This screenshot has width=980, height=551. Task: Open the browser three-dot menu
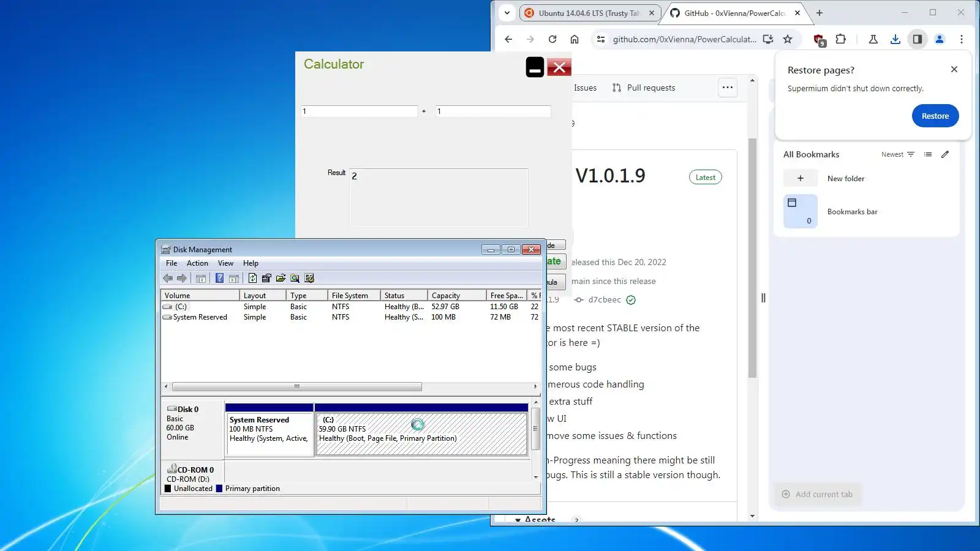962,39
